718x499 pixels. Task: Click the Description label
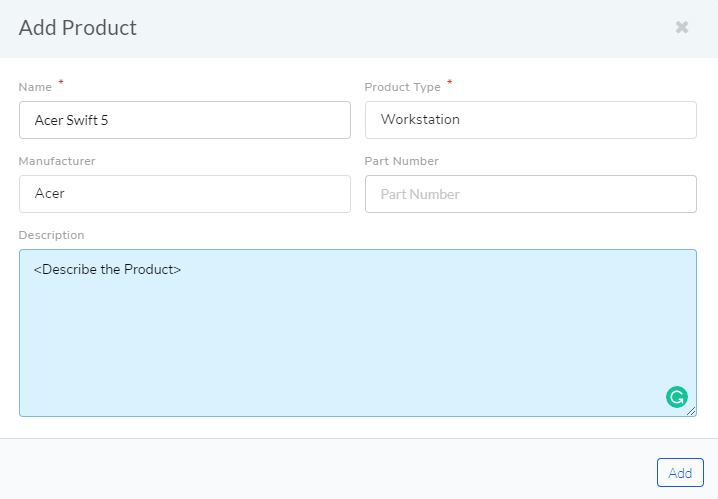pos(51,235)
